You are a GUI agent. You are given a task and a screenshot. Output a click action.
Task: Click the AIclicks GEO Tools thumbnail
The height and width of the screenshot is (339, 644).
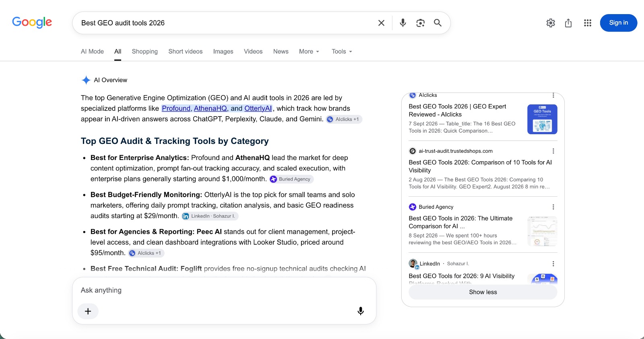tap(542, 119)
